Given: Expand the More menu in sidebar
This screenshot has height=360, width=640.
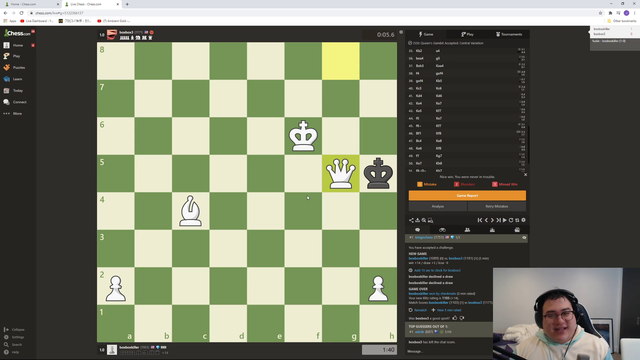Looking at the screenshot, I should (x=13, y=113).
